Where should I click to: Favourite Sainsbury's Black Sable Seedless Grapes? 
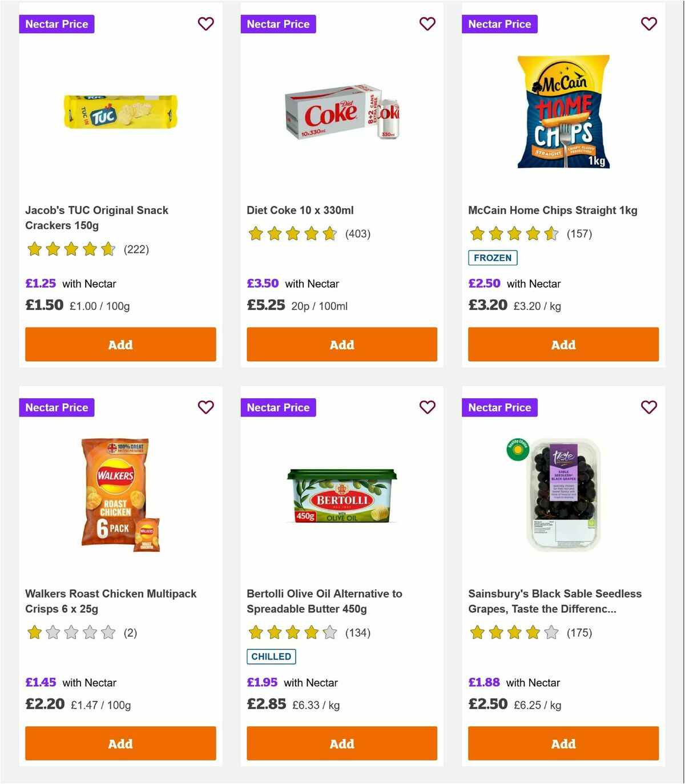(648, 407)
